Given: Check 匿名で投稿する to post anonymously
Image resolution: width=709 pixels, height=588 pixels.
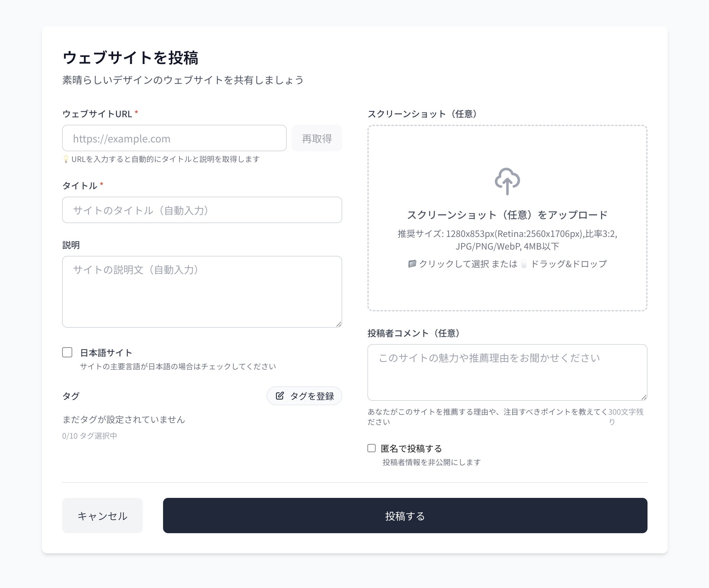Looking at the screenshot, I should click(372, 448).
